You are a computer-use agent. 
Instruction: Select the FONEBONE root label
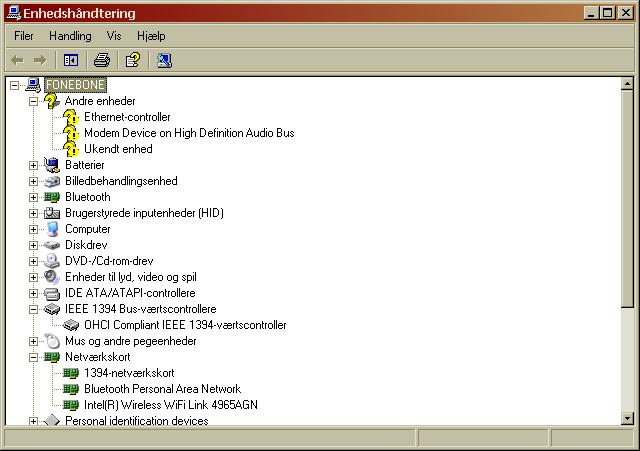pos(75,85)
